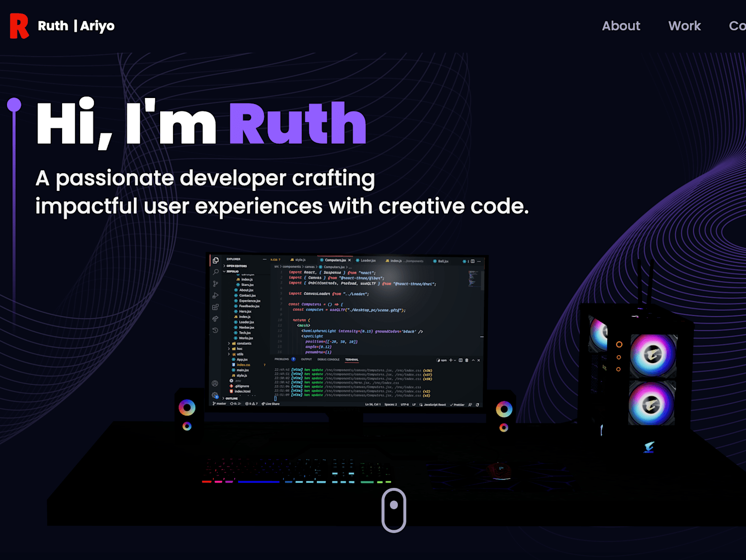This screenshot has width=746, height=560.
Task: Open index.css in monitor's file explorer
Action: tap(241, 365)
